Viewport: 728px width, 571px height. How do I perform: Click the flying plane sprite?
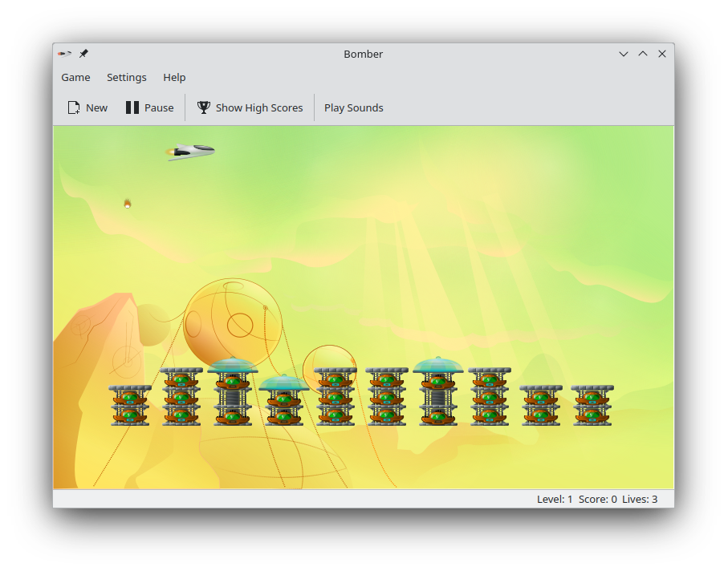(190, 152)
